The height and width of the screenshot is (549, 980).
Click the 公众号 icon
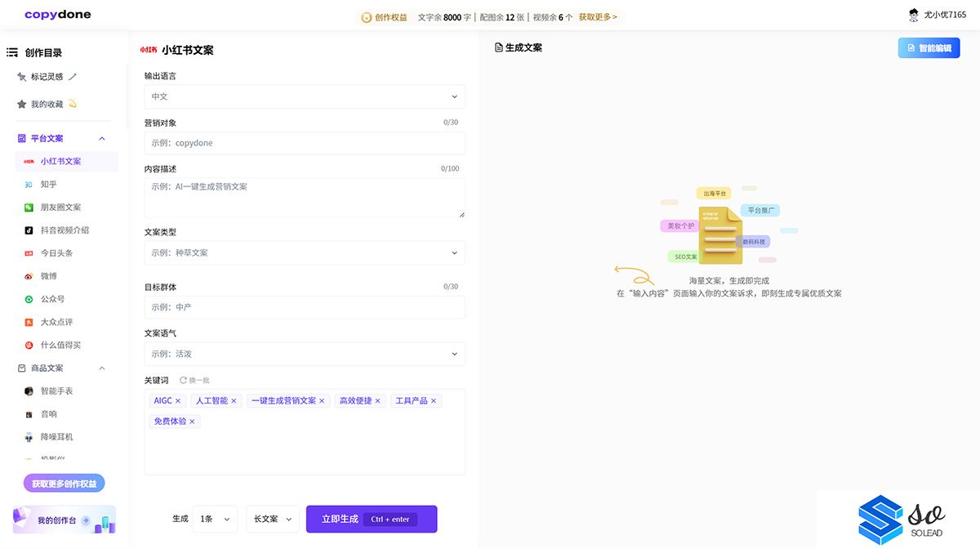click(x=29, y=299)
